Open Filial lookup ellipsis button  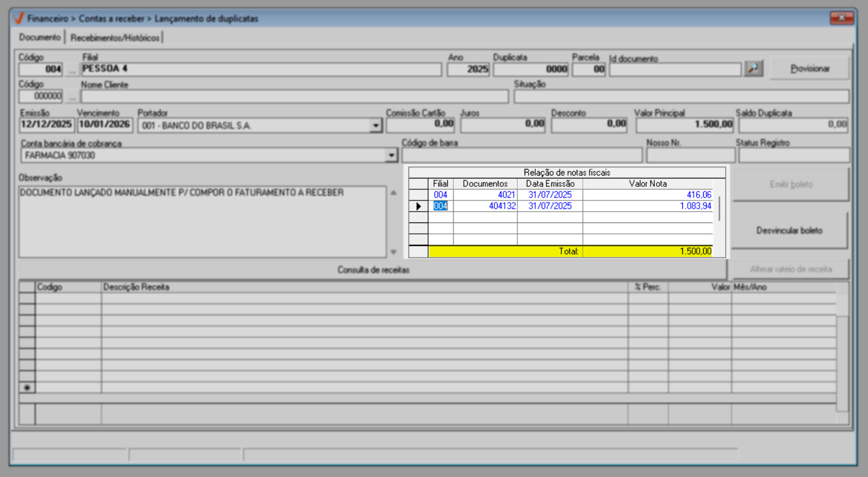[72, 70]
